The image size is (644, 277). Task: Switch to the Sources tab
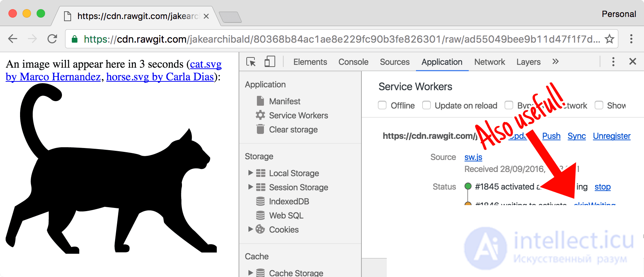pyautogui.click(x=395, y=62)
